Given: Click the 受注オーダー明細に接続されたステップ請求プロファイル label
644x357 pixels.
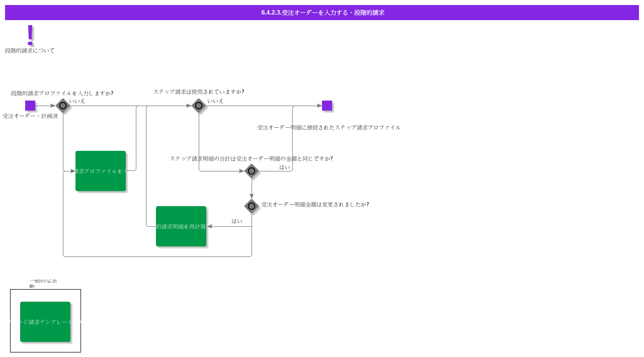Looking at the screenshot, I should click(x=329, y=128).
